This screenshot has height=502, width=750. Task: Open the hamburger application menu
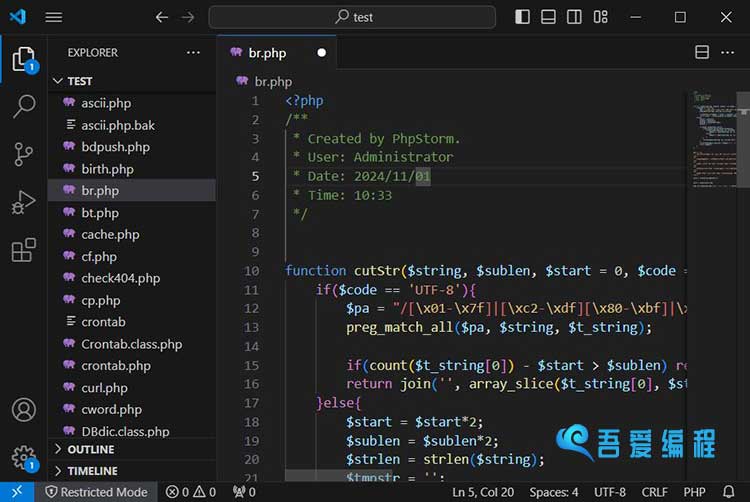coord(54,17)
